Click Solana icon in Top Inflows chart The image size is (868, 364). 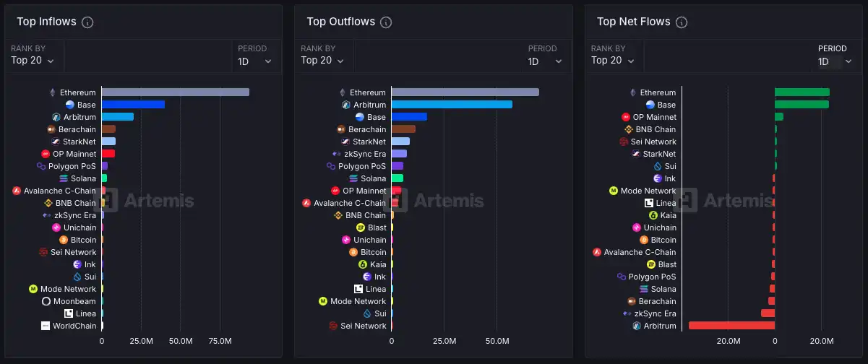[x=64, y=178]
